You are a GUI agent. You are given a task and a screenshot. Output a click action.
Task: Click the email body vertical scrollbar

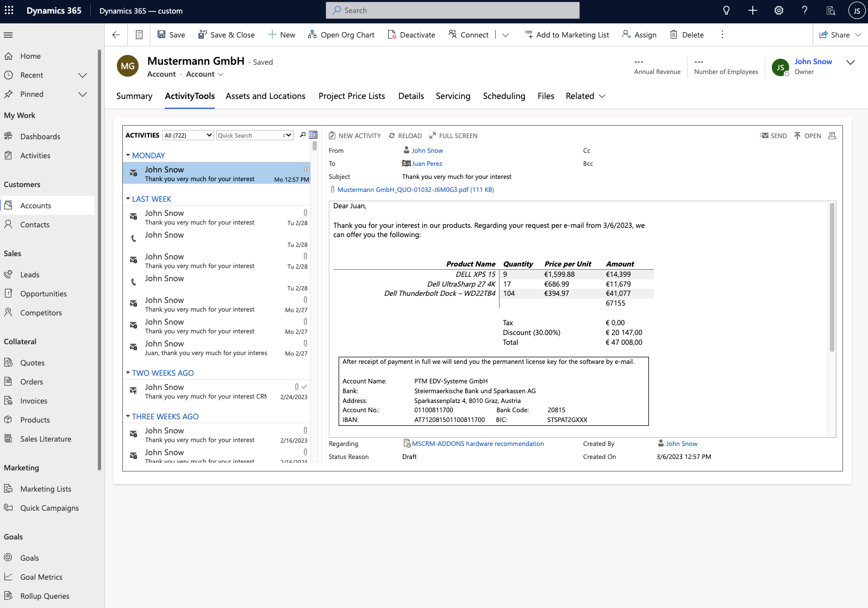coord(832,277)
